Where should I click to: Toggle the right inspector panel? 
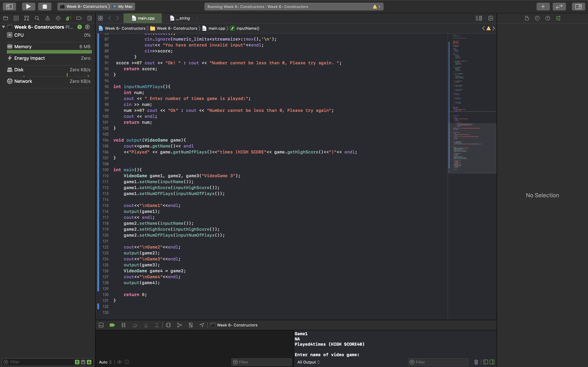578,7
